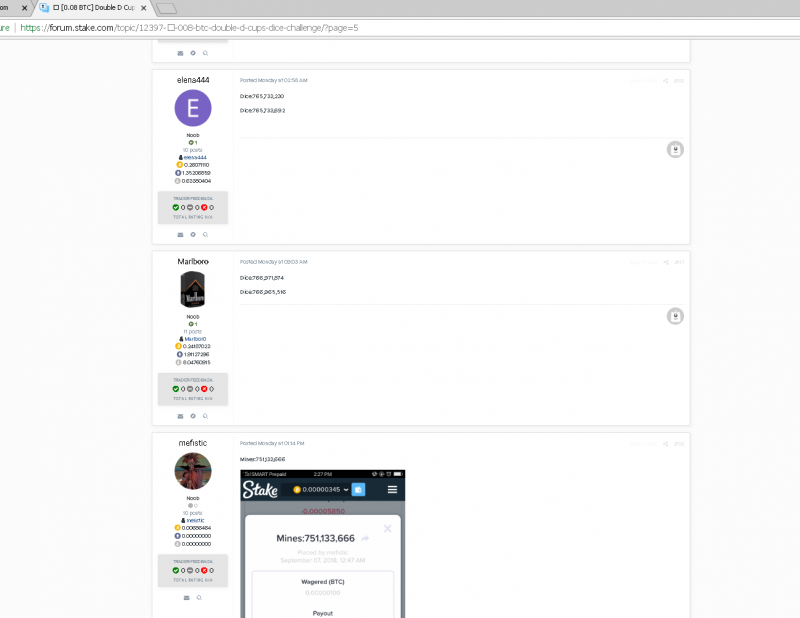This screenshot has width=800, height=618.
Task: Click the share icon on elena444's post
Action: [665, 81]
